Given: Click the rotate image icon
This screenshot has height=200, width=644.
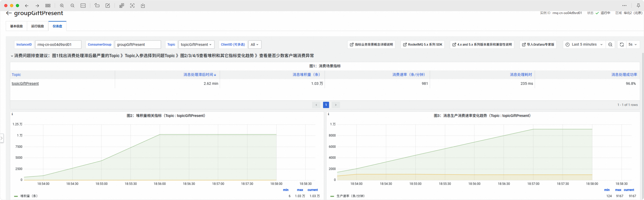Looking at the screenshot, I should point(97,6).
